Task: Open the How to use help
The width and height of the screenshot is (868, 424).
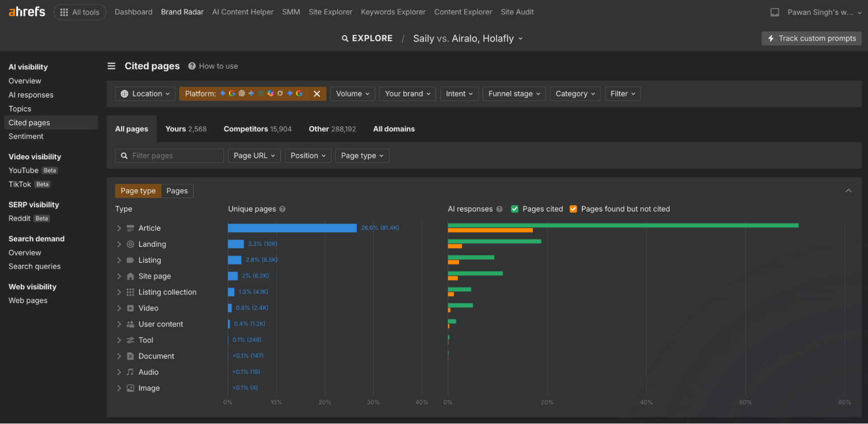Action: point(213,66)
